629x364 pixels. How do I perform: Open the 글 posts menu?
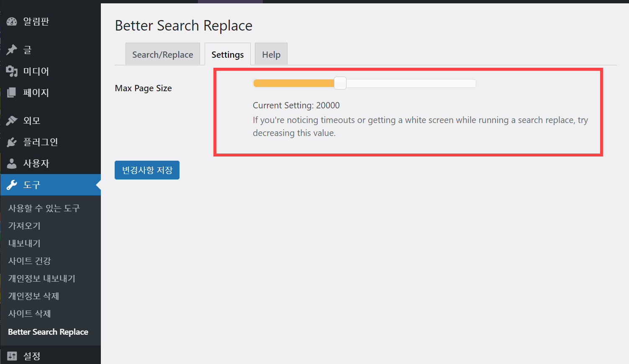[50, 50]
